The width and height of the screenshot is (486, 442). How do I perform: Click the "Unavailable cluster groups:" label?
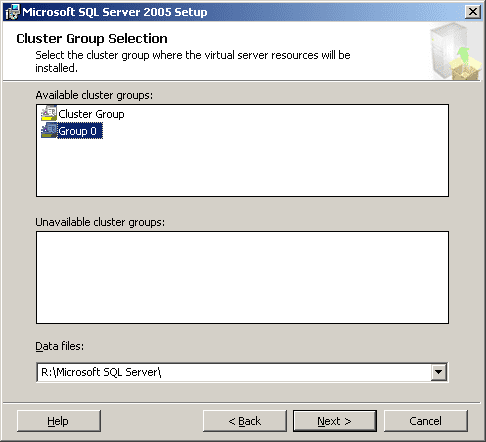[x=100, y=222]
